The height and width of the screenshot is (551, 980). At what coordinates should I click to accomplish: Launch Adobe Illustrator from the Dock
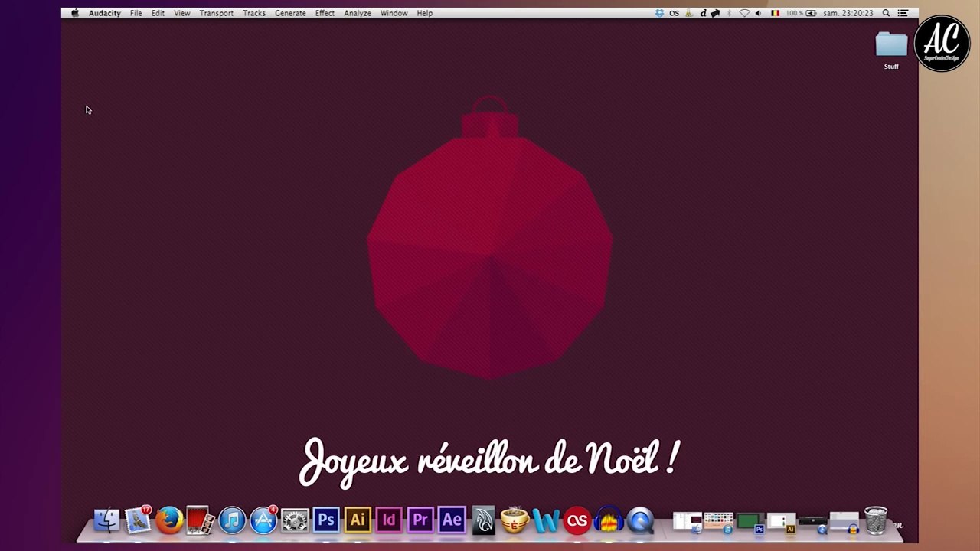pos(358,520)
